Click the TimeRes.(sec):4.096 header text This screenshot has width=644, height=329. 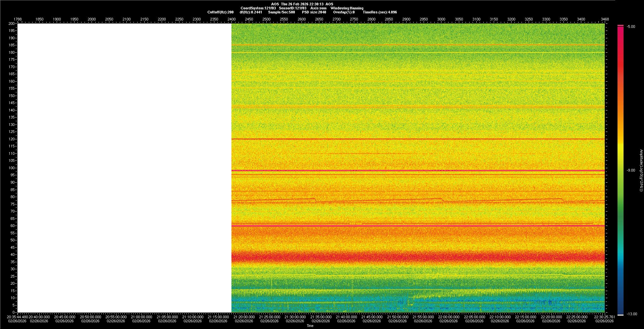[x=380, y=12]
